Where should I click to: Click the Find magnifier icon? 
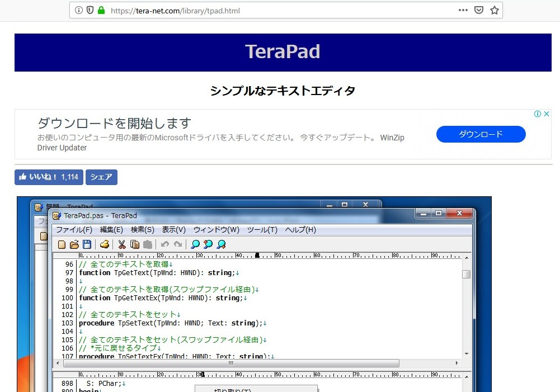click(195, 244)
